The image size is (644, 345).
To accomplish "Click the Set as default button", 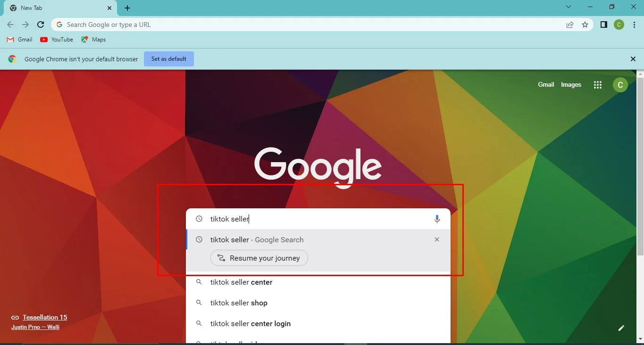I will coord(169,59).
